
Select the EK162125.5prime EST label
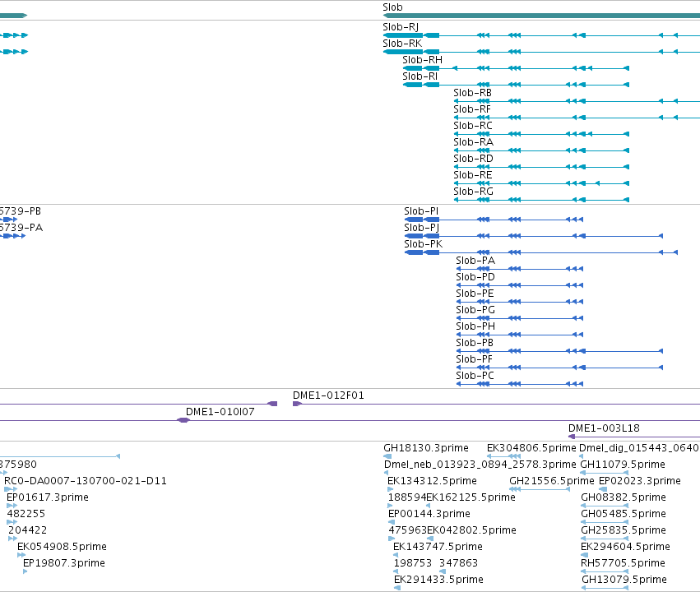pos(471,498)
